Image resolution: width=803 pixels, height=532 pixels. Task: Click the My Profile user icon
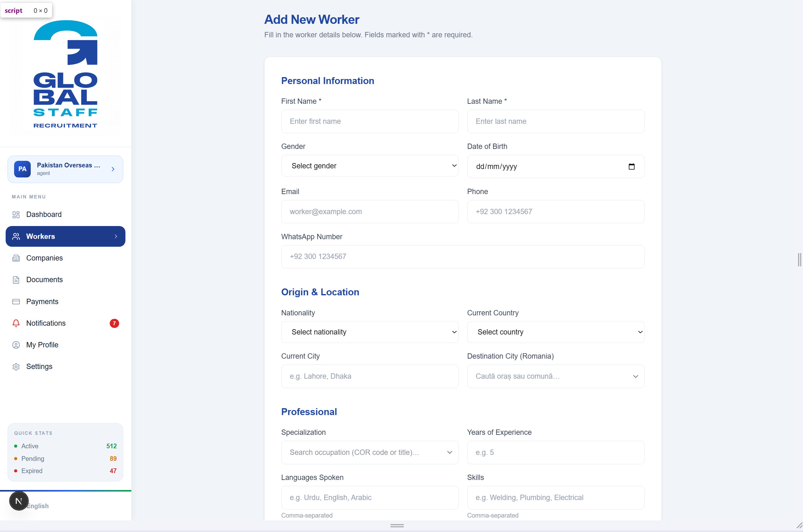(16, 345)
